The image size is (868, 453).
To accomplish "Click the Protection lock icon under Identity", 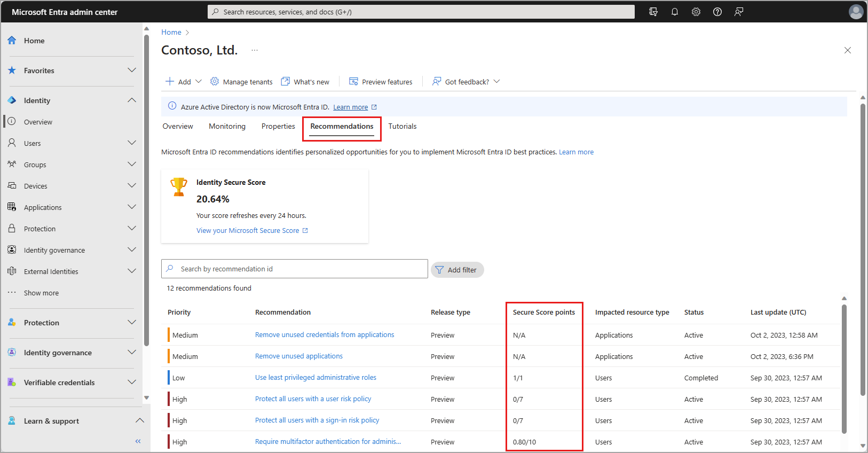I will (12, 228).
